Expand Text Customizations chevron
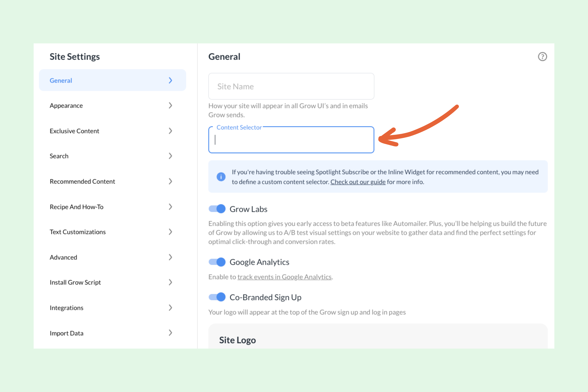 pos(170,232)
